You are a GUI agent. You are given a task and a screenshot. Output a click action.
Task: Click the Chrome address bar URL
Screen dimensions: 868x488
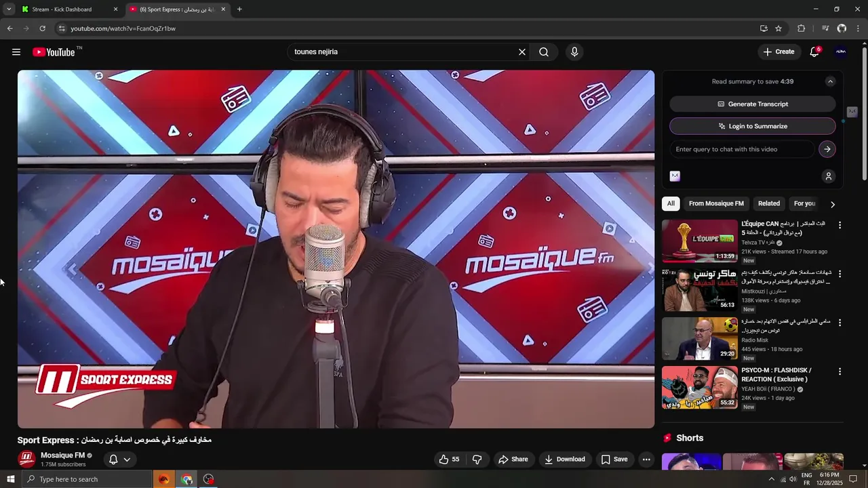coord(123,28)
